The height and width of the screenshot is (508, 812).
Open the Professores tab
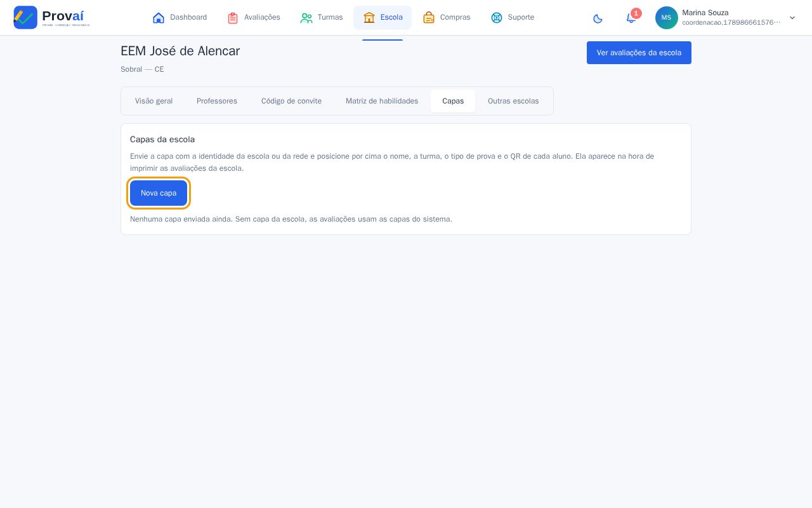click(x=217, y=101)
